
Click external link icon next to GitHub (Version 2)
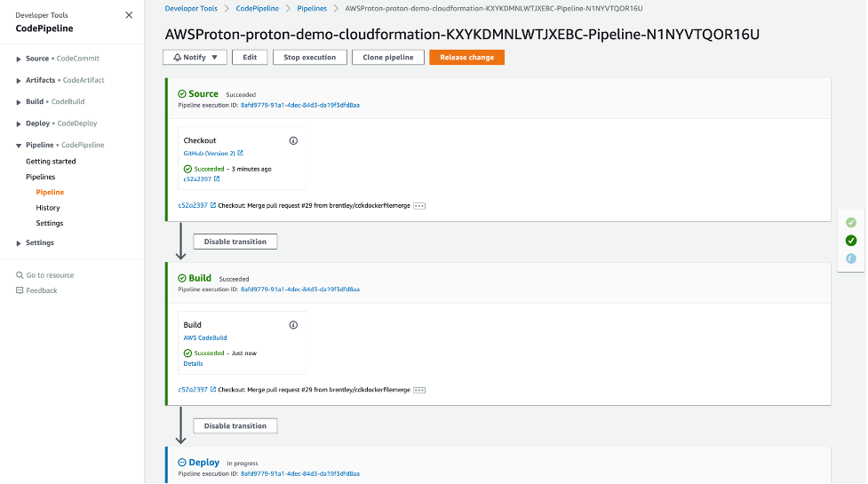(x=240, y=154)
